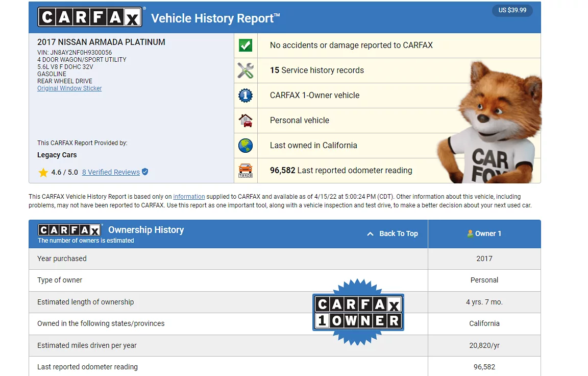Click the blue 1-Owner badge icon
The image size is (588, 376).
pos(246,96)
